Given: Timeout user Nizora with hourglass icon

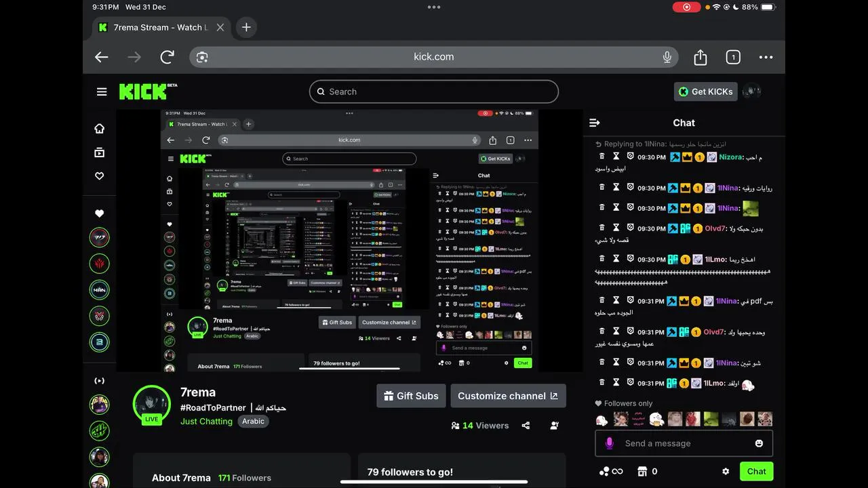Looking at the screenshot, I should point(616,157).
